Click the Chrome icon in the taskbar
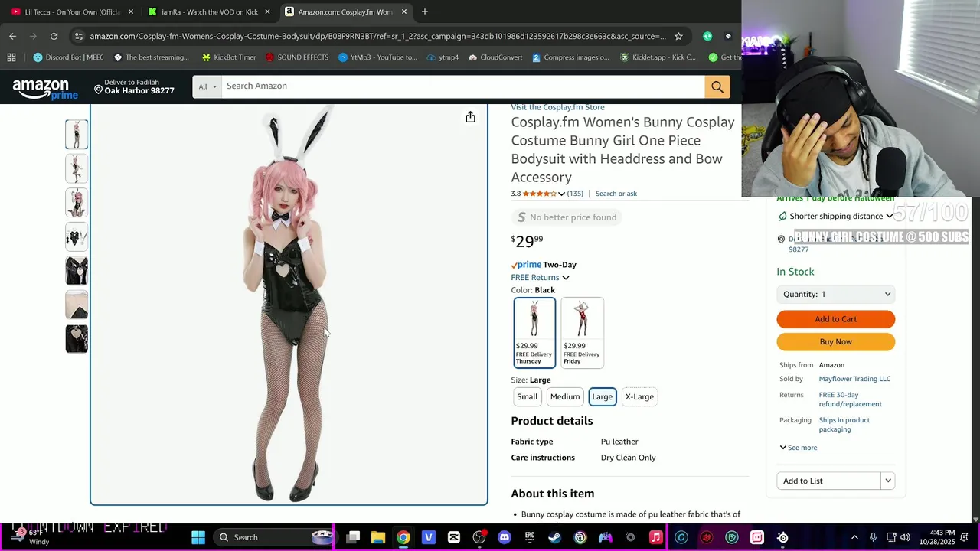Image resolution: width=980 pixels, height=551 pixels. [x=403, y=537]
